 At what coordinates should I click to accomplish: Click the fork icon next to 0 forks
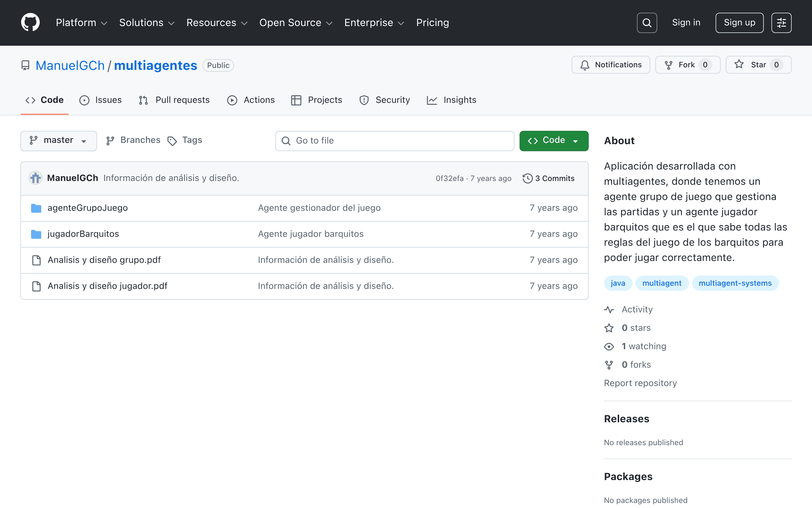tap(609, 365)
